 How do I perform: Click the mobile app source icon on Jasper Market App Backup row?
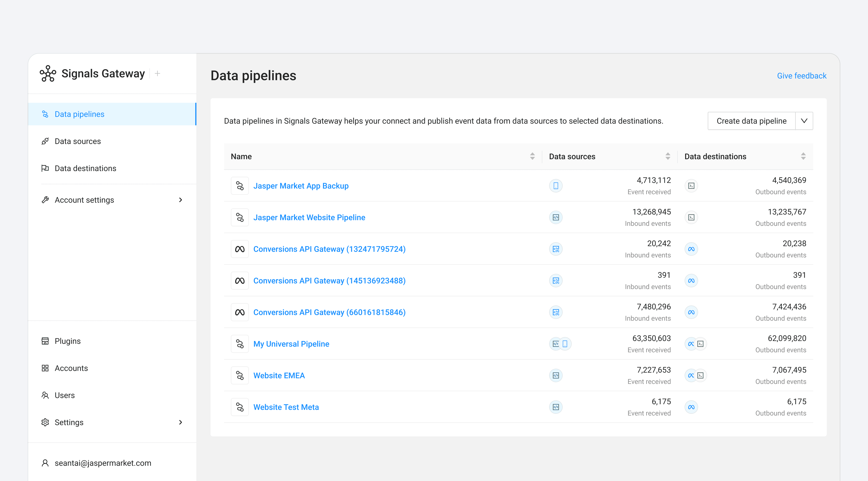556,185
